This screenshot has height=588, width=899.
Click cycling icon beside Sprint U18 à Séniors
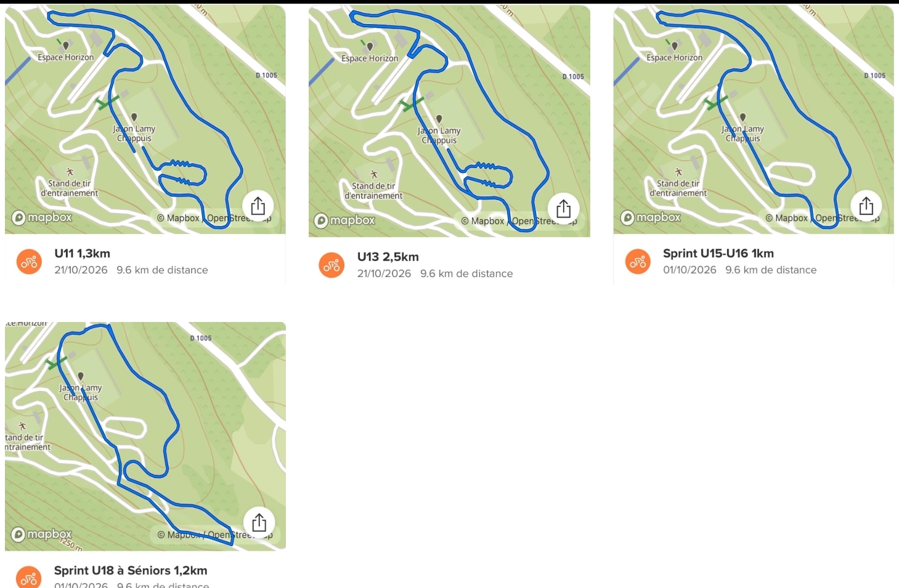tap(29, 578)
